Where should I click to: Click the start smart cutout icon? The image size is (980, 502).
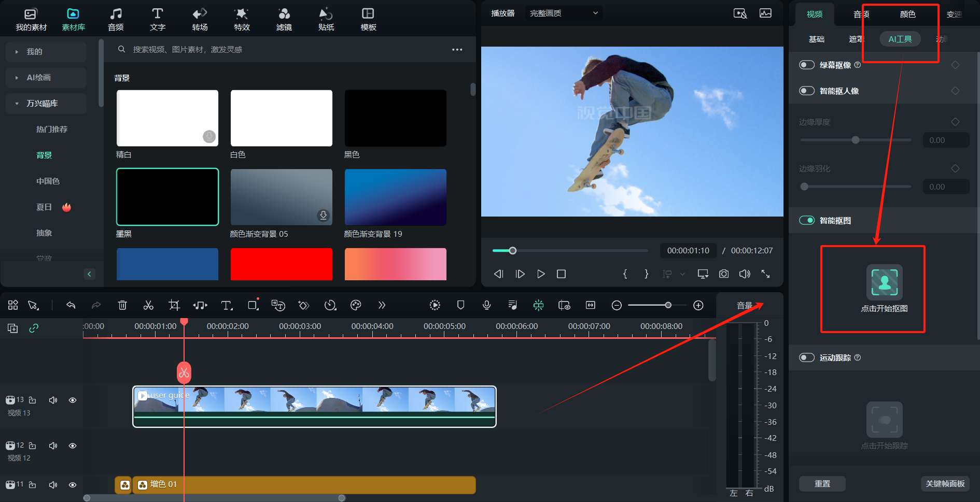[884, 282]
